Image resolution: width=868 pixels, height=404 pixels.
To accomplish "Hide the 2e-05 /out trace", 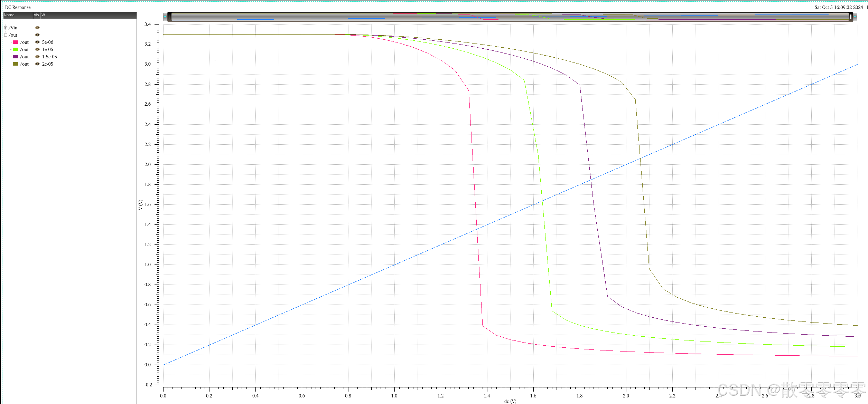I will click(x=37, y=64).
